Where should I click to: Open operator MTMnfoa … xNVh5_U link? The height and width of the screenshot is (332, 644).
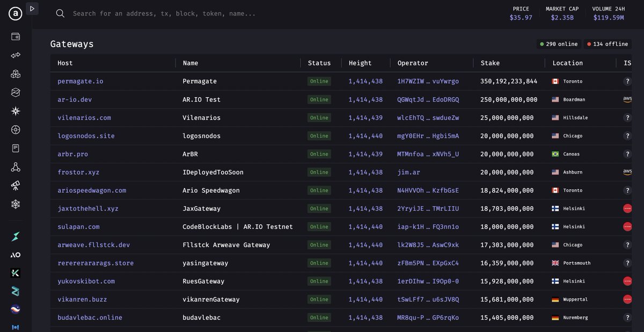click(x=428, y=154)
